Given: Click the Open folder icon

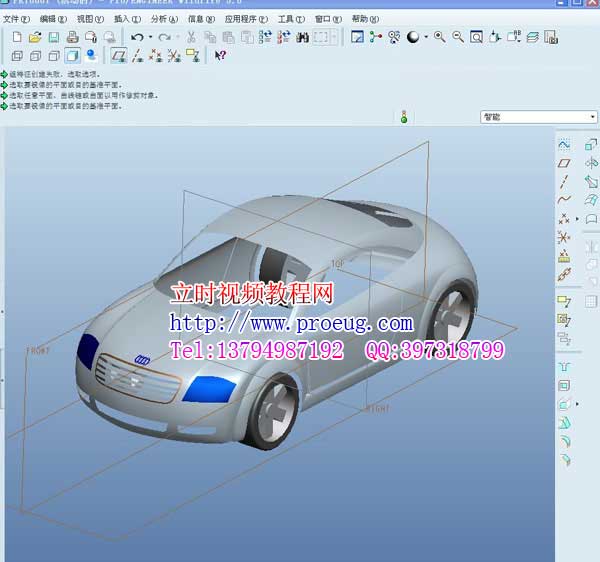Looking at the screenshot, I should [35, 37].
